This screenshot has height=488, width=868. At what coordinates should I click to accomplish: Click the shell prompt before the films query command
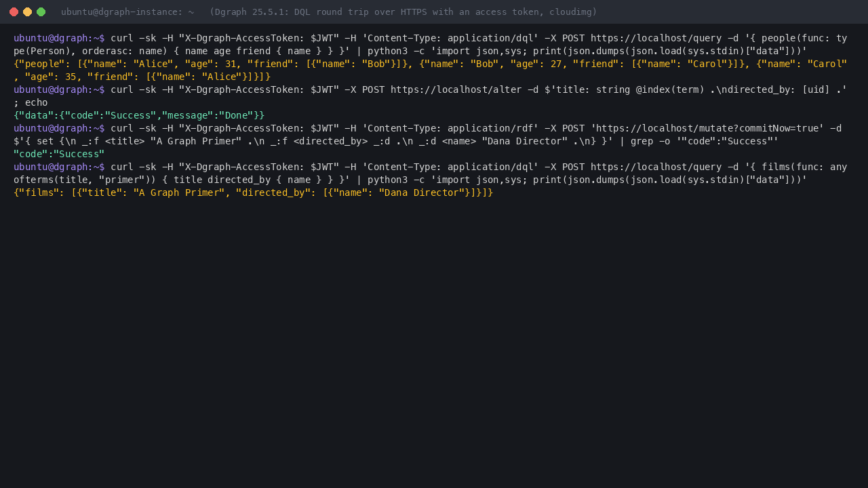59,167
